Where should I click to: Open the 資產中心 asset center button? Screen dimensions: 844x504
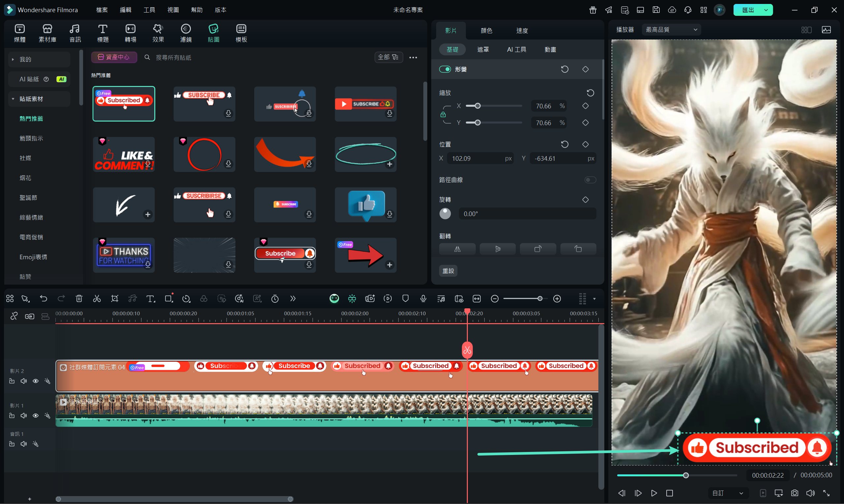pyautogui.click(x=114, y=57)
